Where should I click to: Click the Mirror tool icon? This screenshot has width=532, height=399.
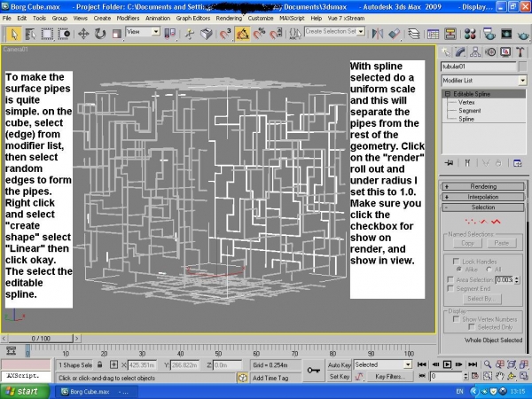click(378, 34)
